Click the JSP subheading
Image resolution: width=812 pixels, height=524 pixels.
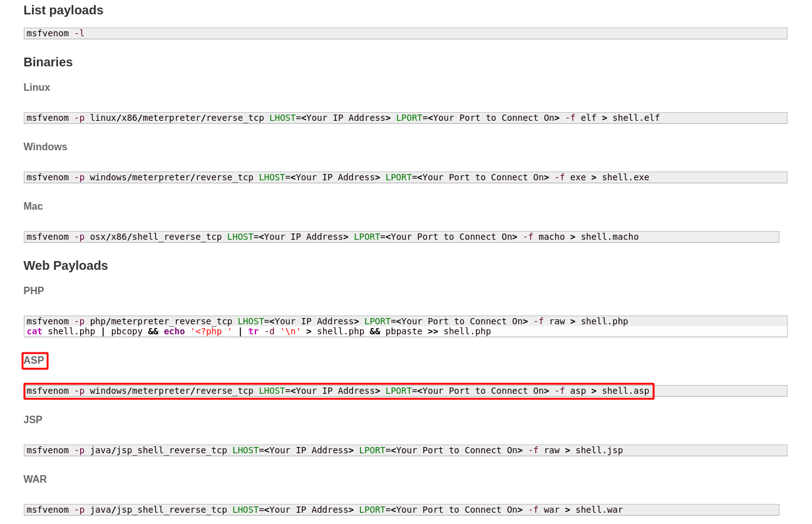tap(33, 420)
